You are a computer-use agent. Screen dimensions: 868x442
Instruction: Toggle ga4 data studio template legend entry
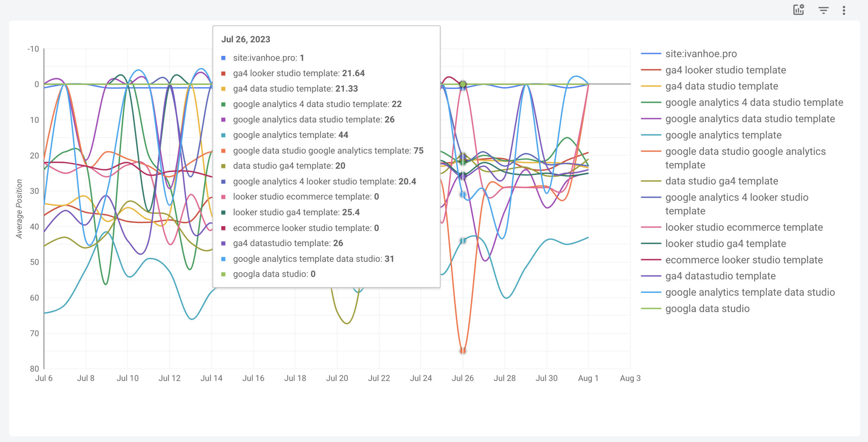(x=721, y=86)
